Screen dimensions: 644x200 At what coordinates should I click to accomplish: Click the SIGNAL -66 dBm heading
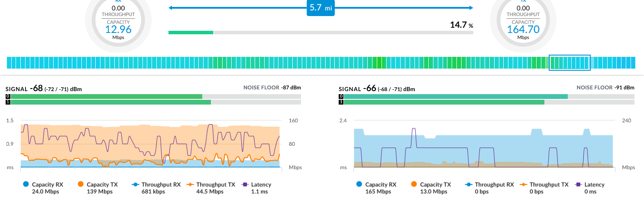(377, 89)
